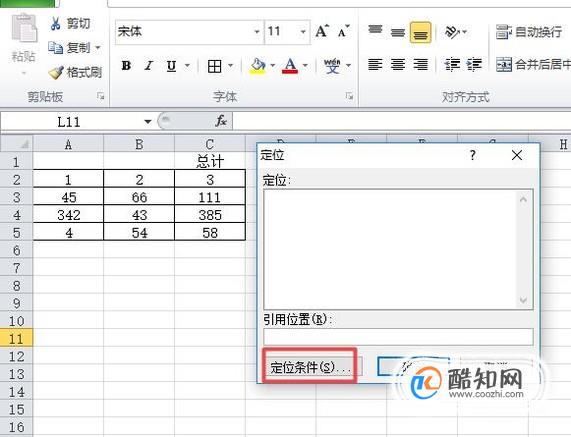Toggle bottom vertical alignment button

click(420, 32)
